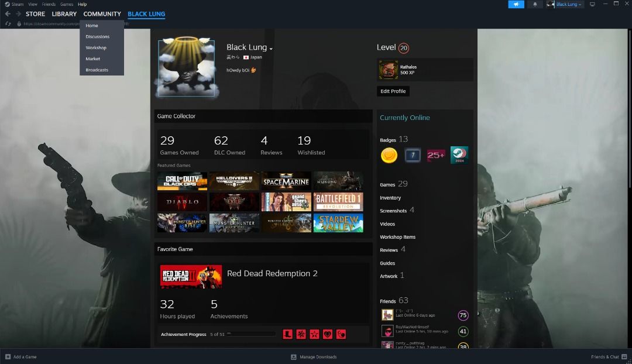Click the Manage Downloads icon
The width and height of the screenshot is (632, 364).
[x=293, y=357]
